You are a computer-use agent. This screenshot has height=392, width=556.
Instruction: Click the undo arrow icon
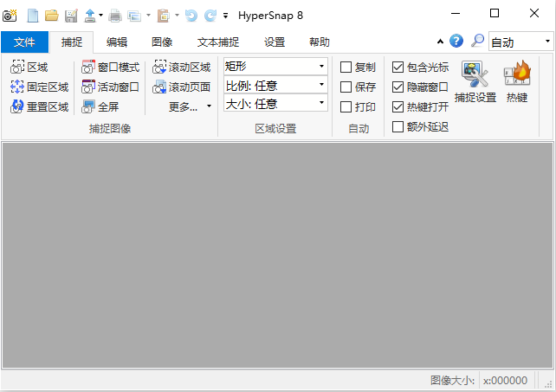pos(191,15)
